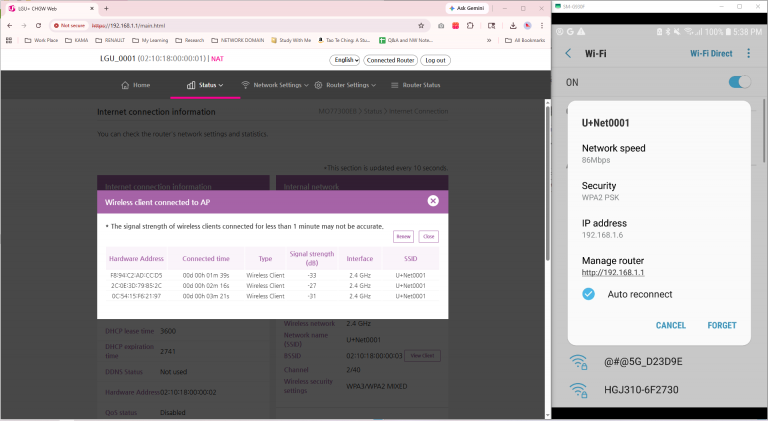Select client F8:94:C2:AD:CC:D5 address
The height and width of the screenshot is (421, 768).
pyautogui.click(x=136, y=276)
